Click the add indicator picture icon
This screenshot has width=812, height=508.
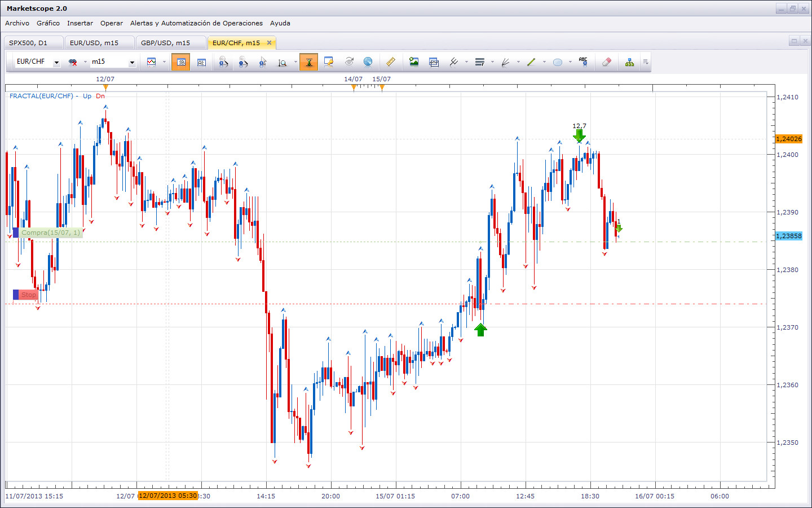pos(414,62)
